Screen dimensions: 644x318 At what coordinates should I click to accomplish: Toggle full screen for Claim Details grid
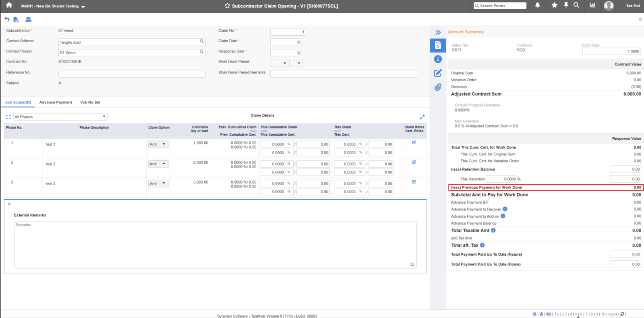422,117
